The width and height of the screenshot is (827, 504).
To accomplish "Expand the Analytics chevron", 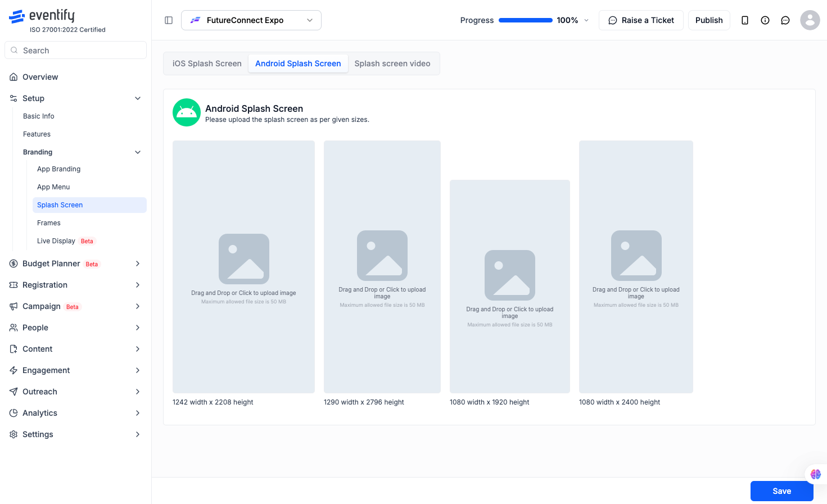I will 138,413.
